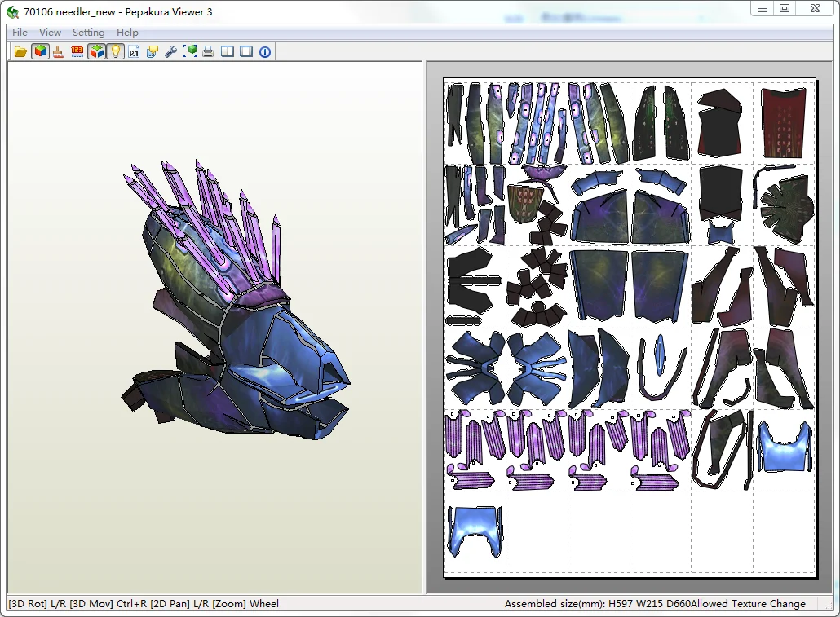Open the File menu
The width and height of the screenshot is (840, 617).
click(20, 32)
